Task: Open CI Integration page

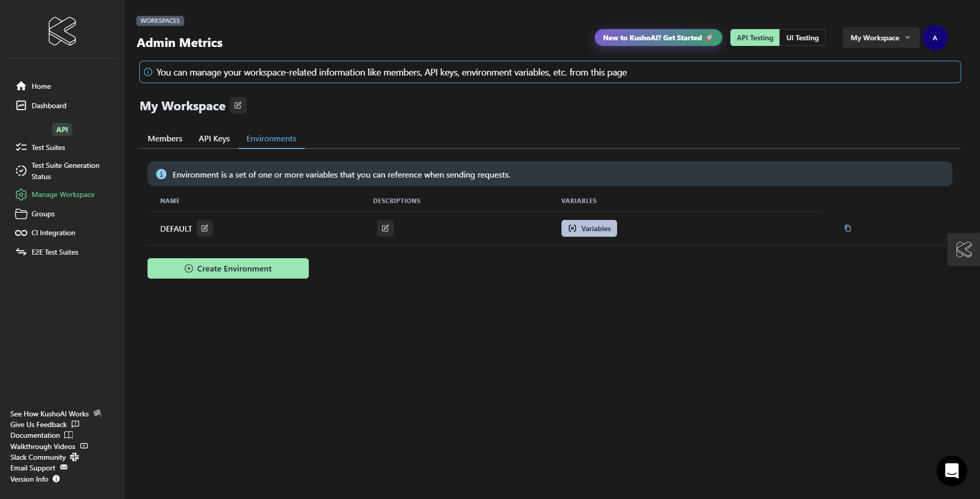Action: [53, 233]
